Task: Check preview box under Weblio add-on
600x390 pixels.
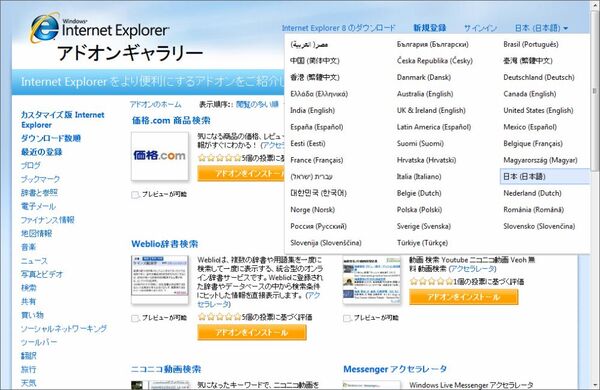Action: pos(135,318)
